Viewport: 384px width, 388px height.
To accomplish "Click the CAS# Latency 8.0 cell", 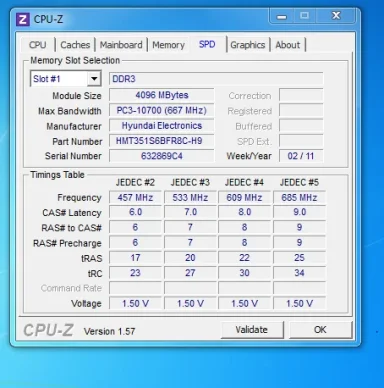I will 244,212.
